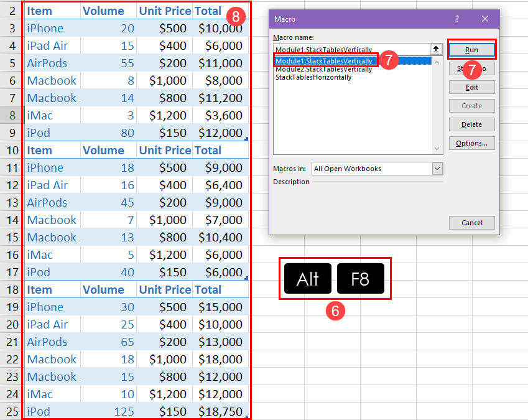The image size is (528, 420).
Task: Click total $18,750 in row 25
Action: point(221,411)
